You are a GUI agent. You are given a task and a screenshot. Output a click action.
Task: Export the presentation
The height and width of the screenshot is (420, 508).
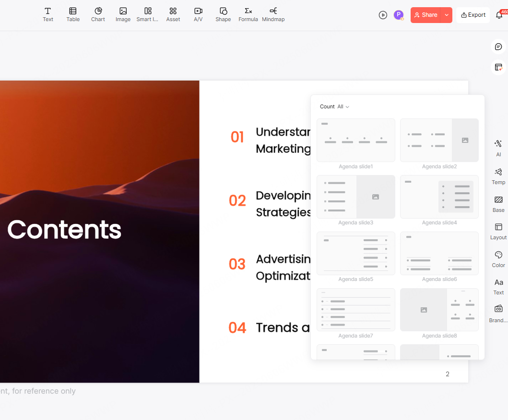click(x=473, y=15)
